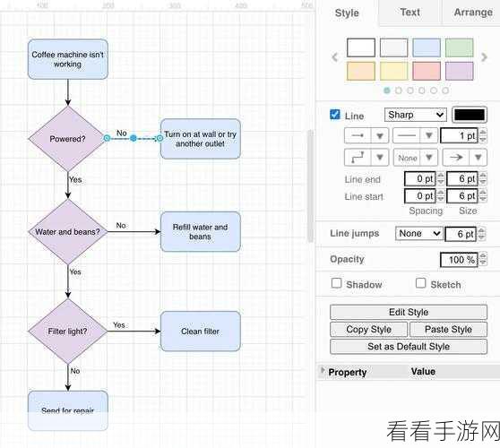This screenshot has height=448, width=500.
Task: Click the line end arrow marker icon
Action: (456, 157)
